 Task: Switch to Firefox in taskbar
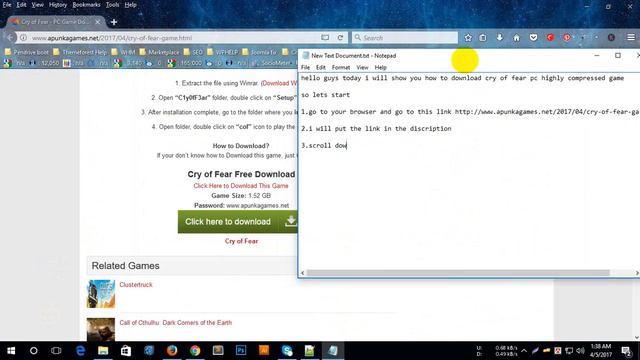click(172, 351)
